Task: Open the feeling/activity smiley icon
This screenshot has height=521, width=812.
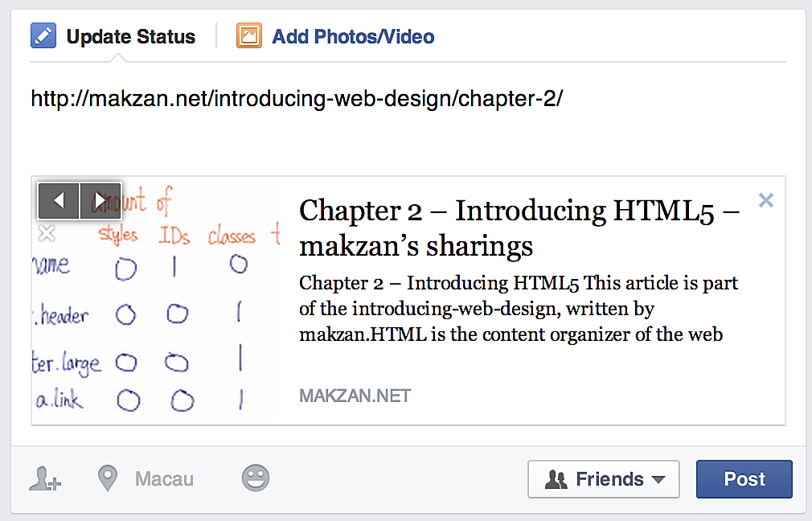Action: (x=256, y=479)
